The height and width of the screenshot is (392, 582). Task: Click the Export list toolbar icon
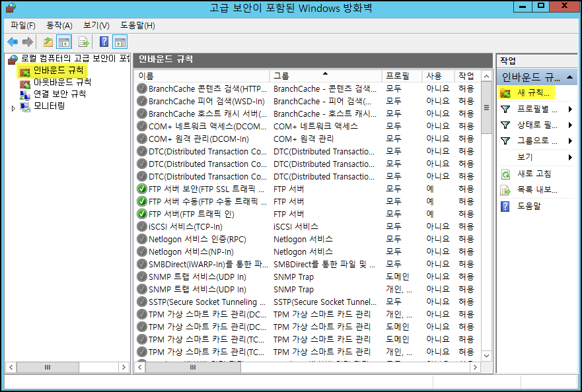(84, 42)
